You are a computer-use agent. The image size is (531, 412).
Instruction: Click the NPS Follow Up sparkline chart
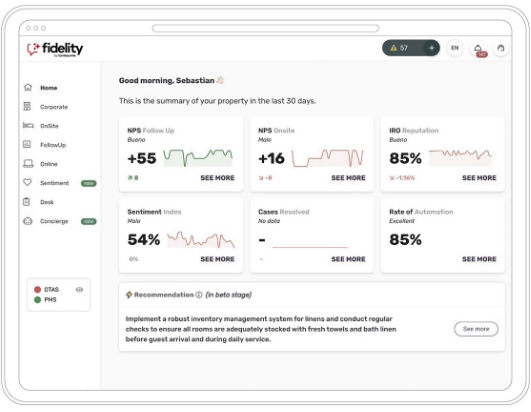pos(198,158)
